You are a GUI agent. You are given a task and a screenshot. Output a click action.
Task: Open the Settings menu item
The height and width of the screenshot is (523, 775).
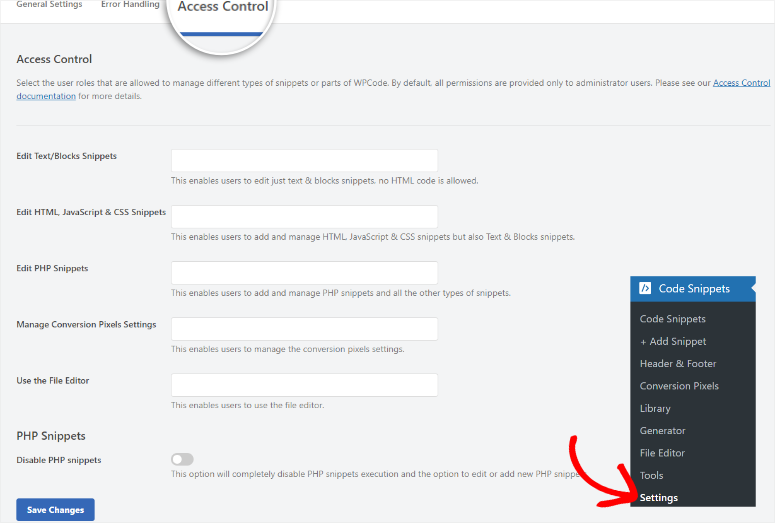tap(658, 498)
